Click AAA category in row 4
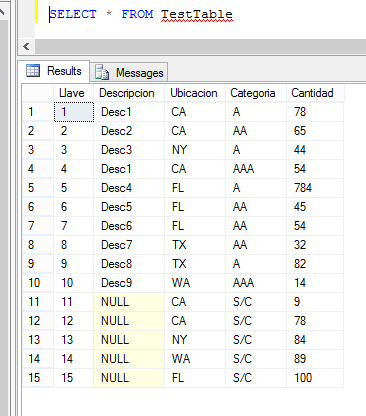This screenshot has height=416, width=366. point(256,169)
